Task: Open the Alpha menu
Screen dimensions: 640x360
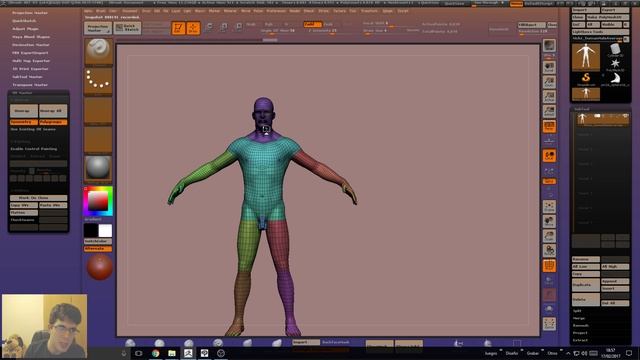Action: tap(88, 11)
